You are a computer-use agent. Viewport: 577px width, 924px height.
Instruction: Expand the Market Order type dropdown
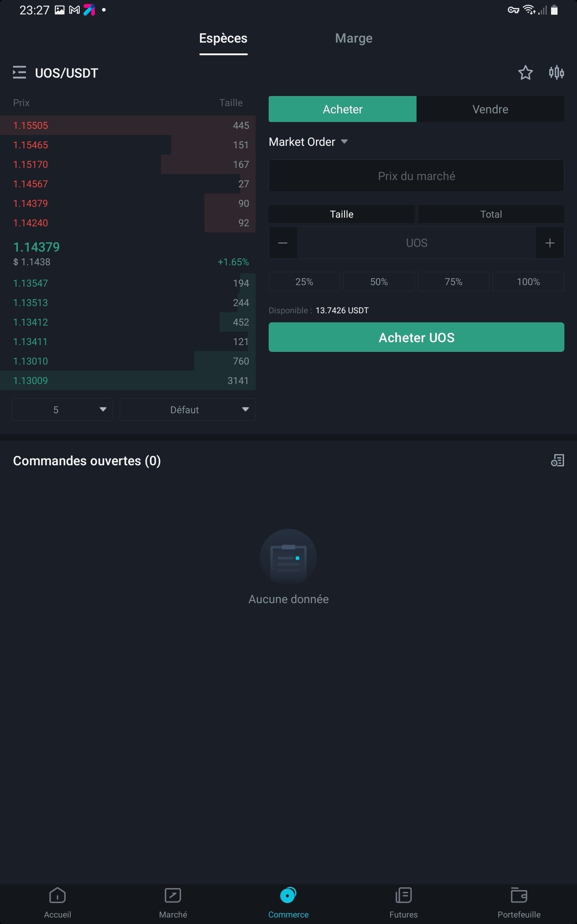308,142
